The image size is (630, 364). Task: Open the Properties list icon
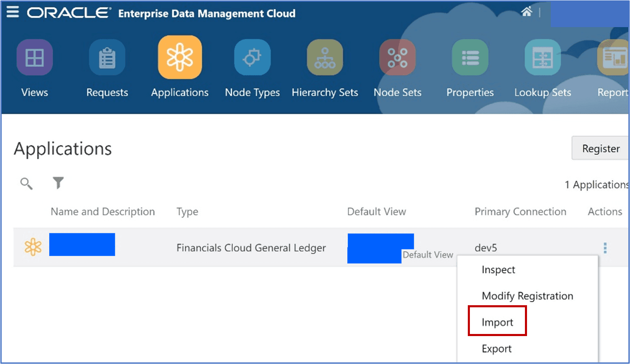(x=470, y=58)
